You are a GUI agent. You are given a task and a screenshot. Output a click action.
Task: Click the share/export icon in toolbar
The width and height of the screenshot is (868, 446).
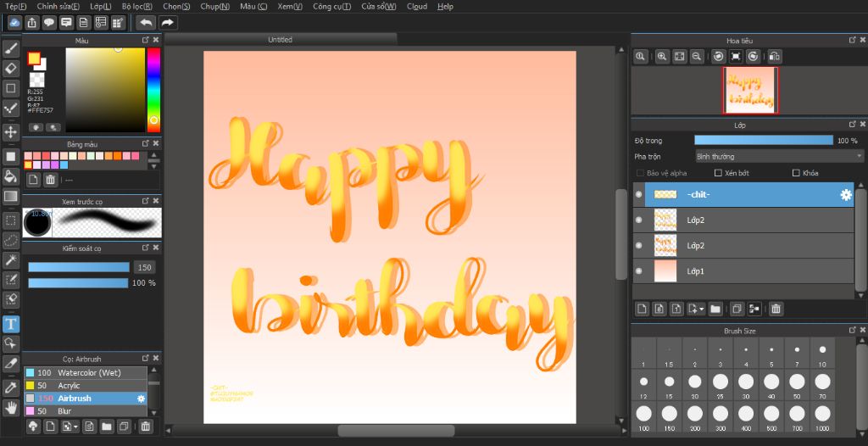pos(31,23)
